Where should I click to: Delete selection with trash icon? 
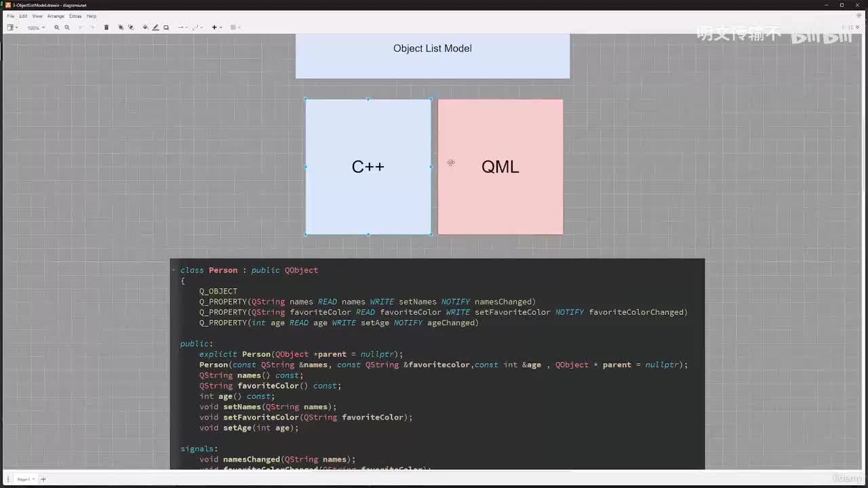pos(106,28)
